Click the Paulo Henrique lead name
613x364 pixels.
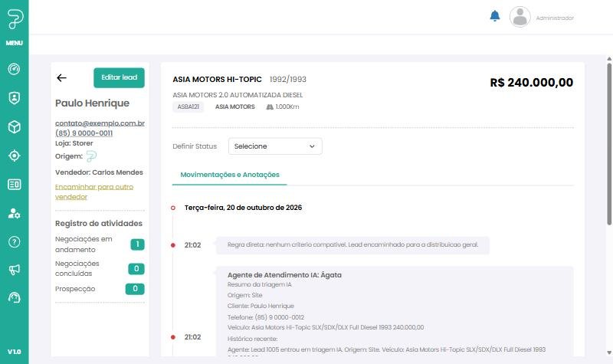click(x=92, y=103)
